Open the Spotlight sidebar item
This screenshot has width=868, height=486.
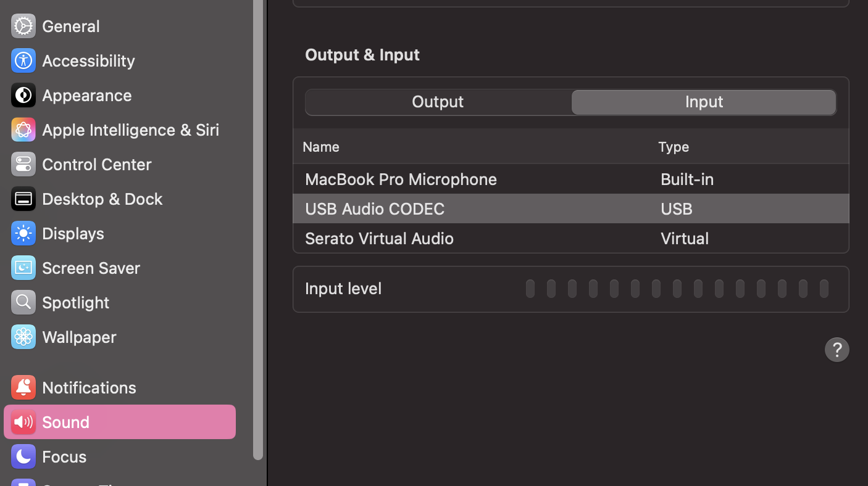75,302
